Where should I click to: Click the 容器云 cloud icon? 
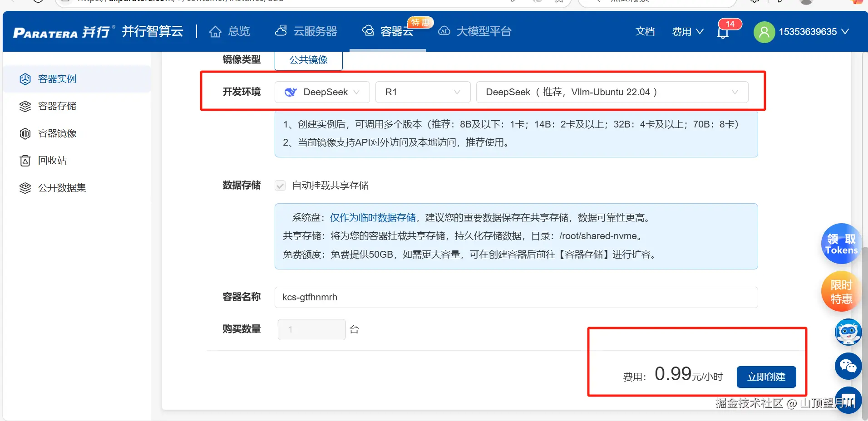[368, 31]
